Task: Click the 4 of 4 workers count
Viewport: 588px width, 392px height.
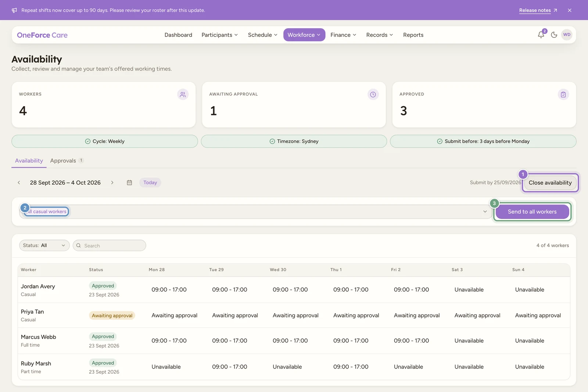Action: coord(552,245)
